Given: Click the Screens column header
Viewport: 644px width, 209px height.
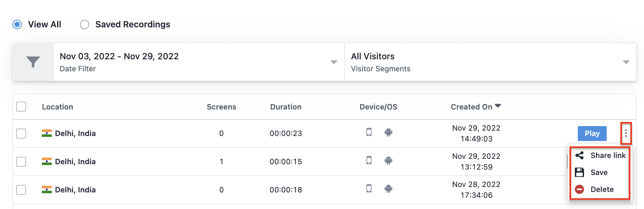Looking at the screenshot, I should coord(221,107).
